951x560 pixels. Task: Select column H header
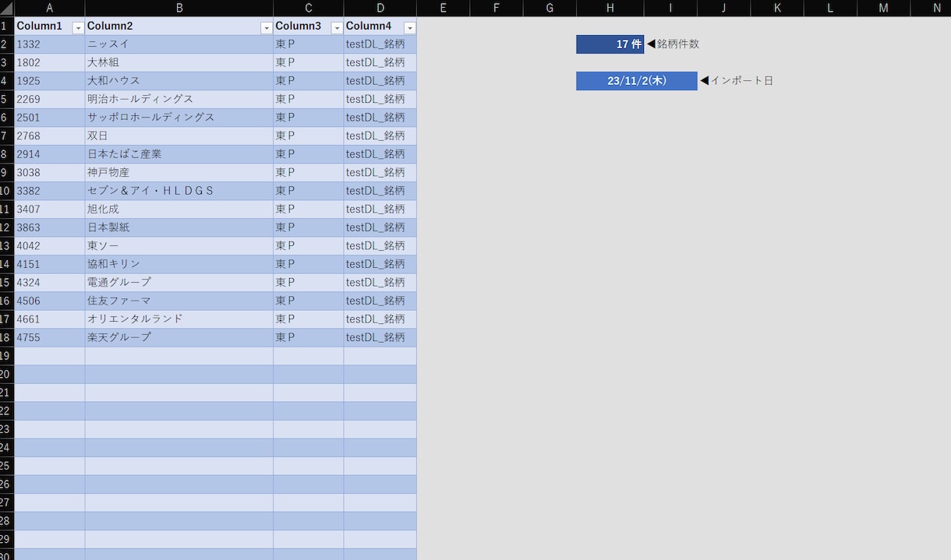610,9
